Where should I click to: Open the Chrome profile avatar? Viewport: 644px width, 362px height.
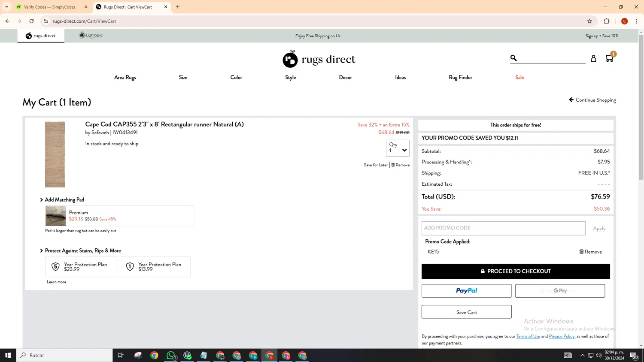pyautogui.click(x=624, y=21)
